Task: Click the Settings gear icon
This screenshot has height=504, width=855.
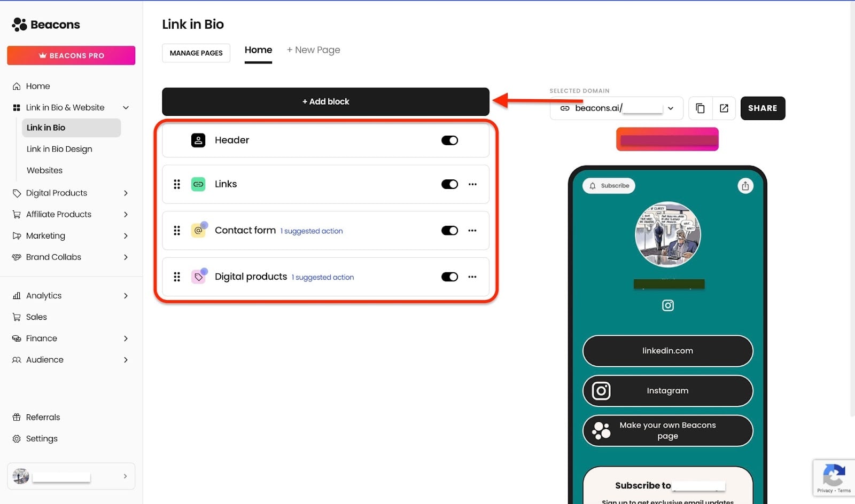Action: click(x=17, y=439)
